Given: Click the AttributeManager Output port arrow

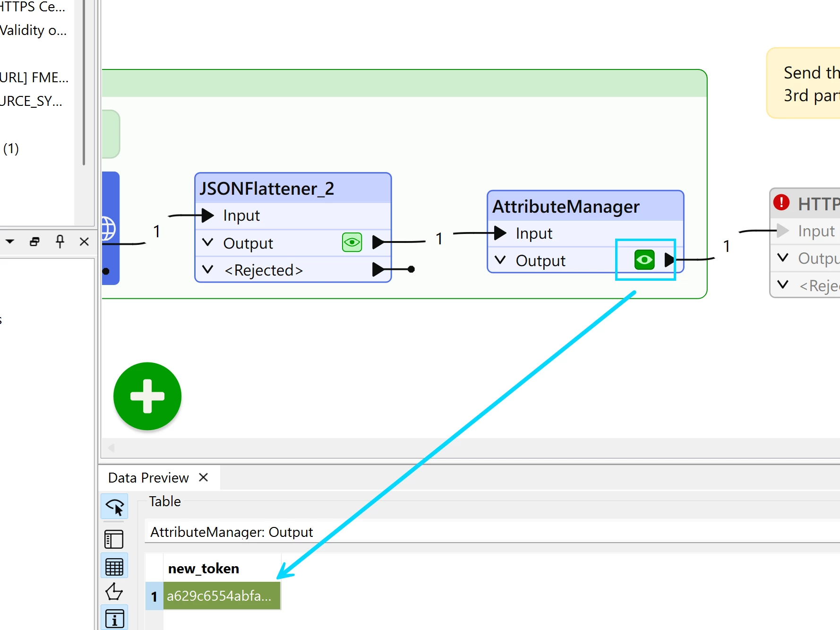Looking at the screenshot, I should click(x=669, y=259).
